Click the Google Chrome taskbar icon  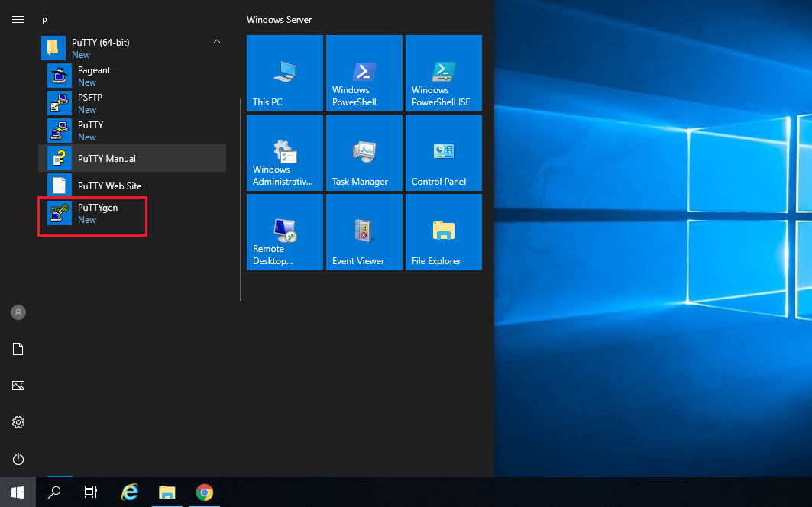tap(204, 492)
